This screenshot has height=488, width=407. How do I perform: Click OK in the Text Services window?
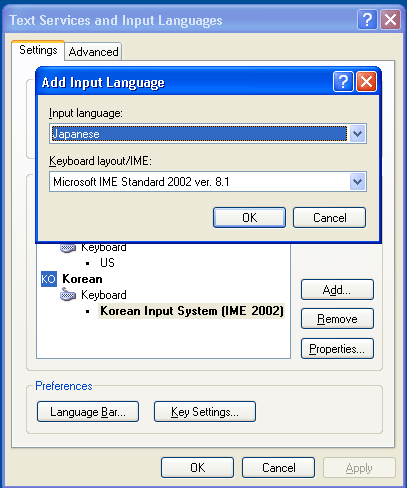197,468
